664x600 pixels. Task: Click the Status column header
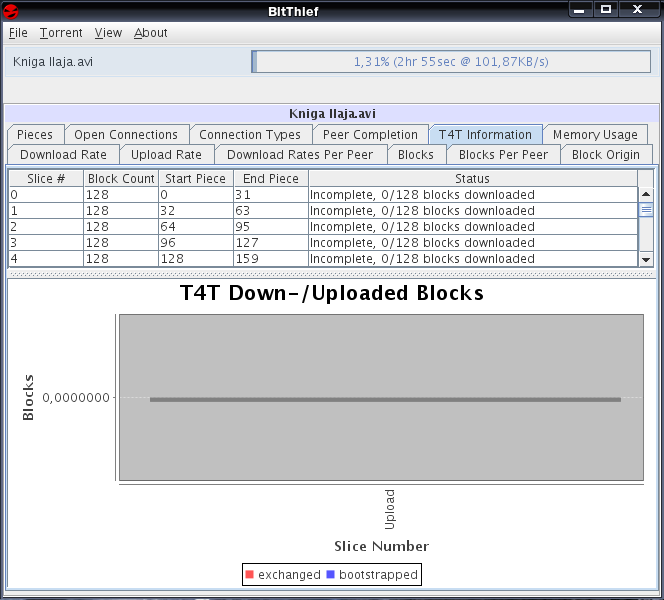click(473, 179)
